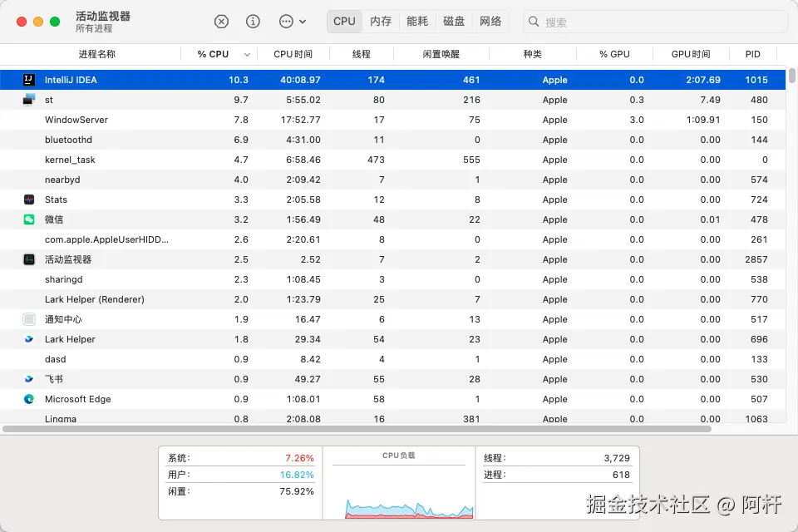Viewport: 798px width, 532px height.
Task: Switch to the CPU tab
Action: click(344, 22)
